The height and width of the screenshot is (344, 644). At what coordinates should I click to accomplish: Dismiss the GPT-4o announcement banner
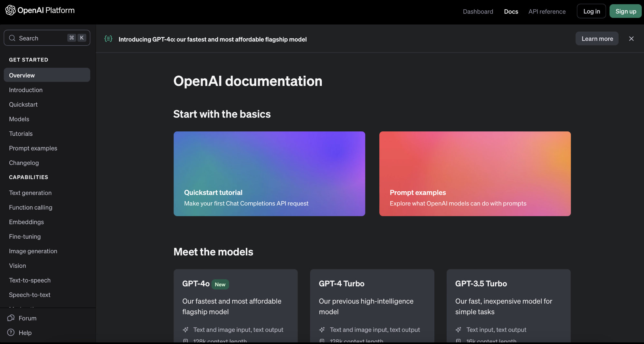point(631,39)
